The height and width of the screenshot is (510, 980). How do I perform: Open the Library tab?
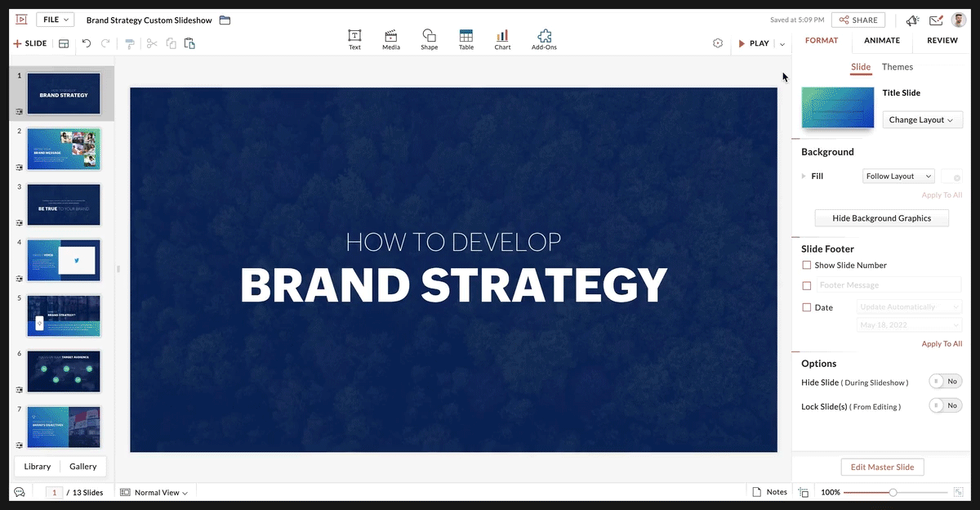pos(38,466)
